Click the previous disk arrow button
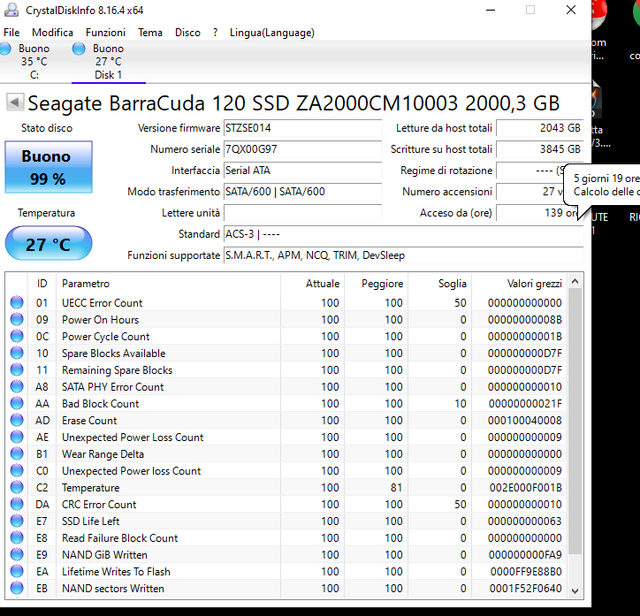640x616 pixels. (x=15, y=102)
